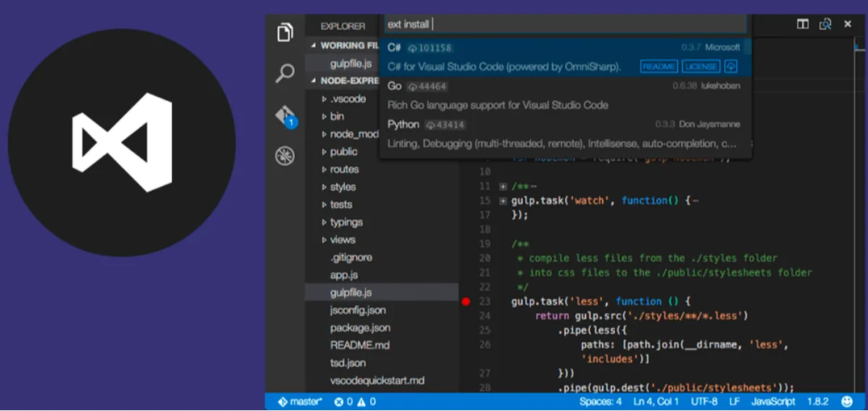This screenshot has width=868, height=411.
Task: Click the smiley feedback icon in status bar
Action: point(847,402)
